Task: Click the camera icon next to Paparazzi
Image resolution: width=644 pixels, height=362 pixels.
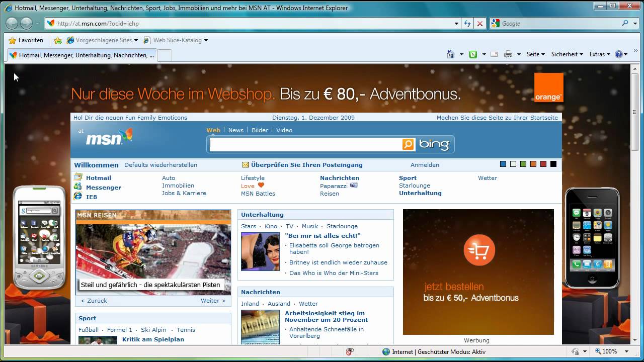Action: tap(354, 186)
